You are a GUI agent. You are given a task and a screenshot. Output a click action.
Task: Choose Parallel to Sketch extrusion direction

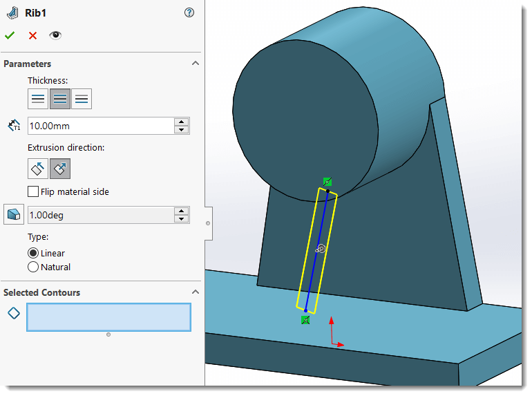click(38, 169)
